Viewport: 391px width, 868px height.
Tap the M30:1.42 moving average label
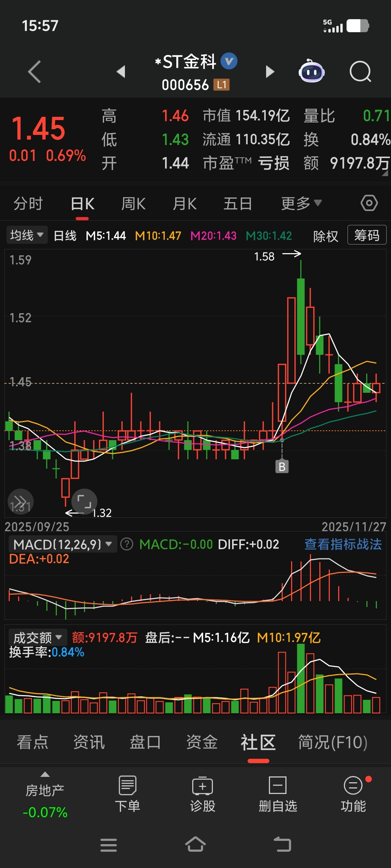point(269,236)
